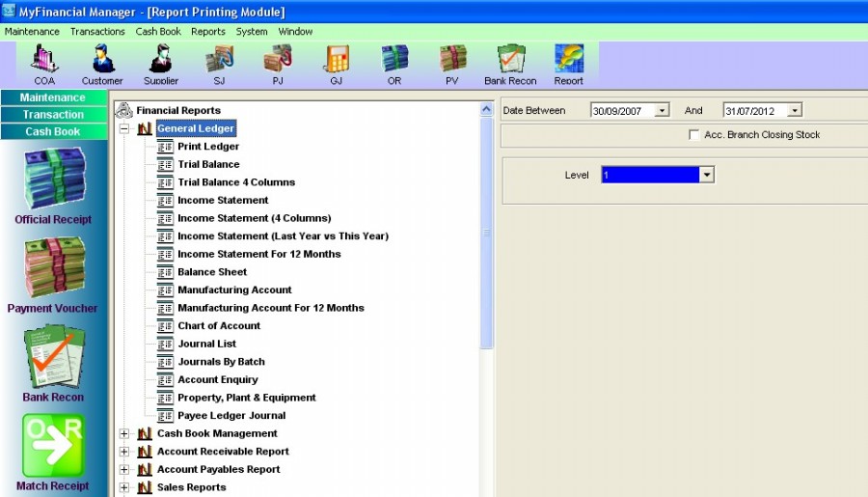Screen dimensions: 868x497
Task: Open the GJ general journal icon
Action: 336,59
